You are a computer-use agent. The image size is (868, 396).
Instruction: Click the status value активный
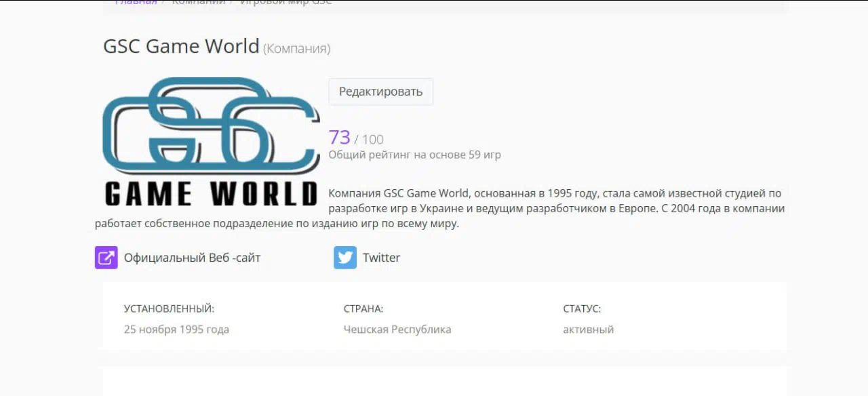(588, 330)
